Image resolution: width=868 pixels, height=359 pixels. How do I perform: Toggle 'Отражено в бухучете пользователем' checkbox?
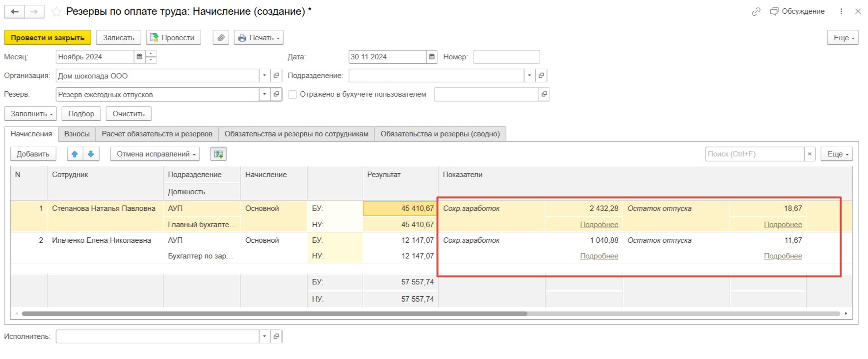pyautogui.click(x=292, y=95)
